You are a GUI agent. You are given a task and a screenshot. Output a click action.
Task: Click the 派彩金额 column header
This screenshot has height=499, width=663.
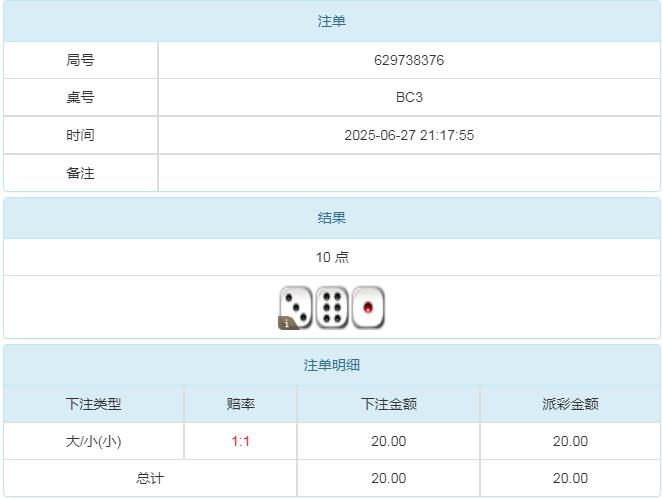click(570, 404)
